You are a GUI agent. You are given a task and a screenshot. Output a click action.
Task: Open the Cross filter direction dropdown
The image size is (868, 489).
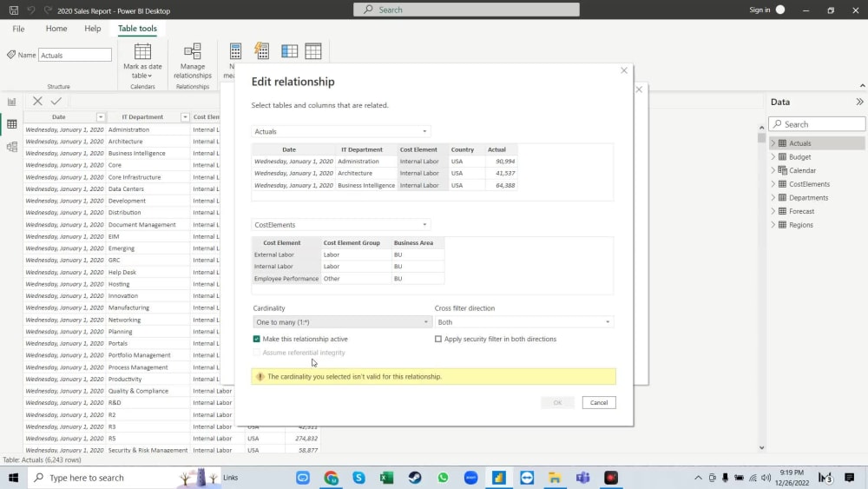pos(523,321)
